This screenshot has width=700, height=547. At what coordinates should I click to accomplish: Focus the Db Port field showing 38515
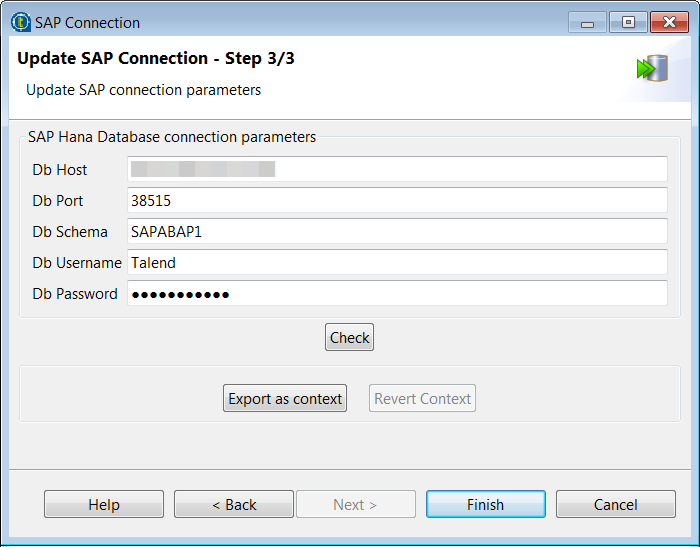(x=397, y=201)
